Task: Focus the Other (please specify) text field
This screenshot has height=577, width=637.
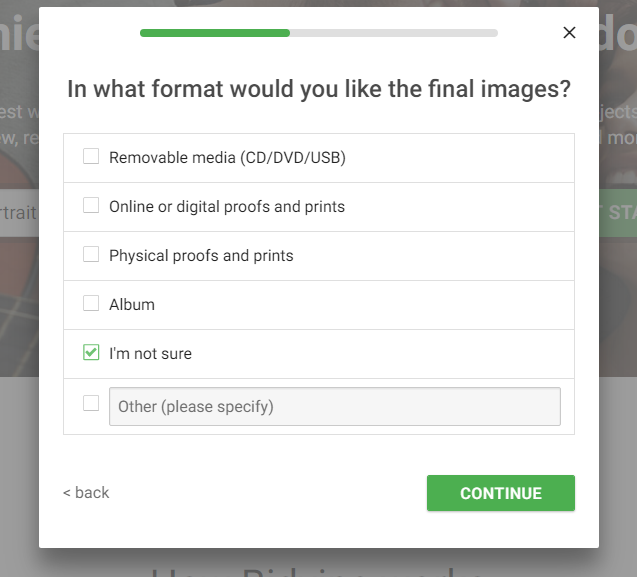Action: point(335,406)
